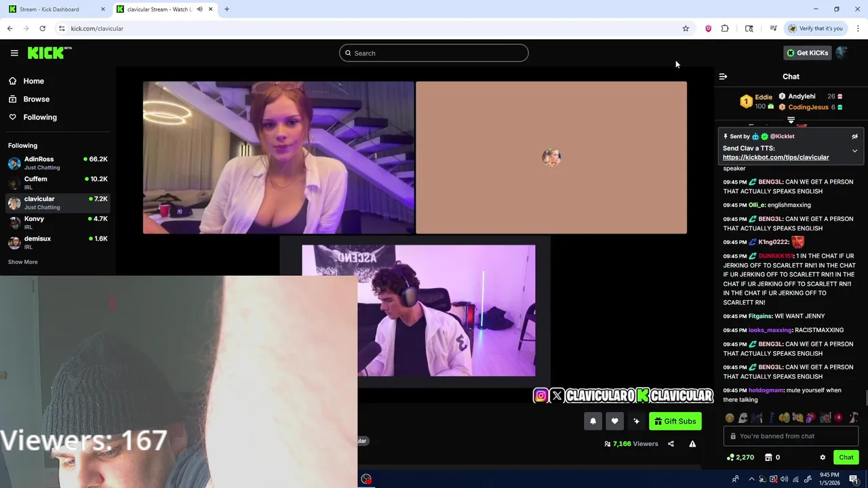Screen dimensions: 868x488
Task: Select the last emote in row
Action: [x=853, y=418]
